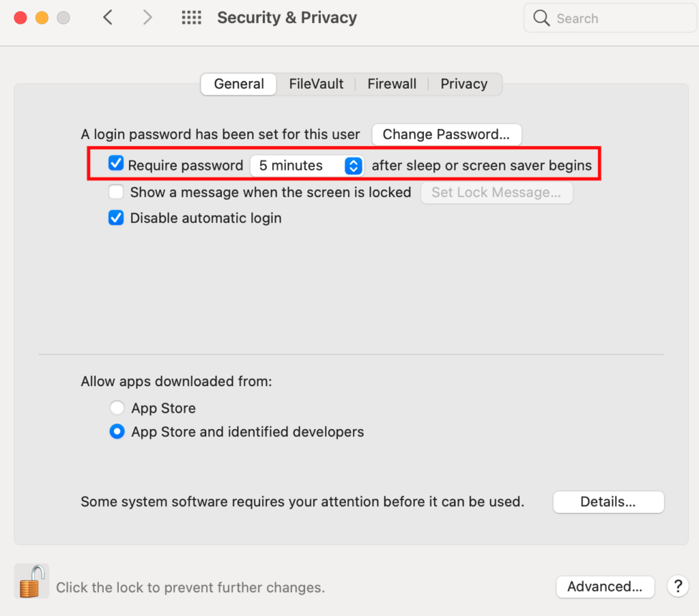Open Details for system software

coord(608,502)
